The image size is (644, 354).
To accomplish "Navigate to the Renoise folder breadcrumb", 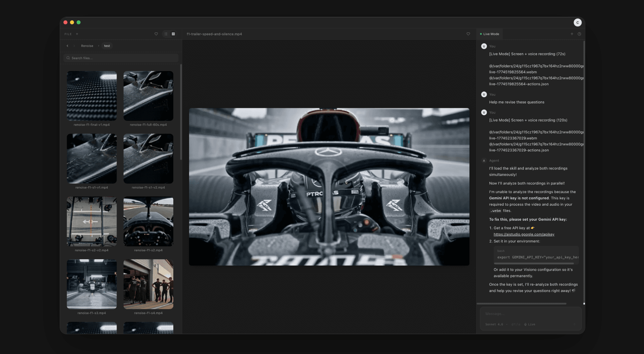I will click(87, 46).
